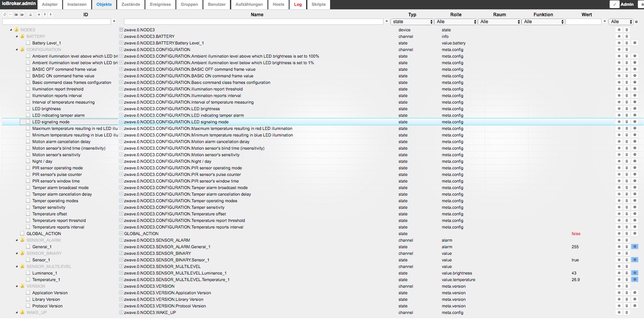Clear the ID filter with x icon

point(114,21)
